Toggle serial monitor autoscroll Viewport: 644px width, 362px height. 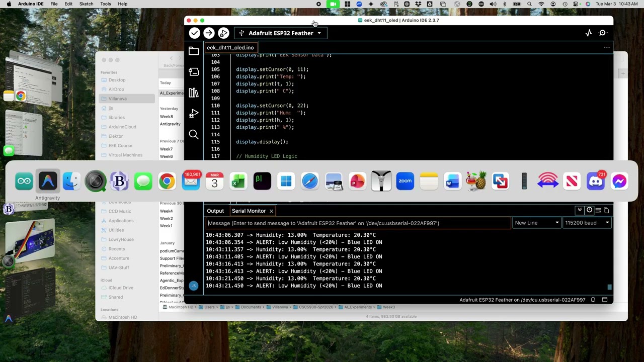tap(580, 210)
